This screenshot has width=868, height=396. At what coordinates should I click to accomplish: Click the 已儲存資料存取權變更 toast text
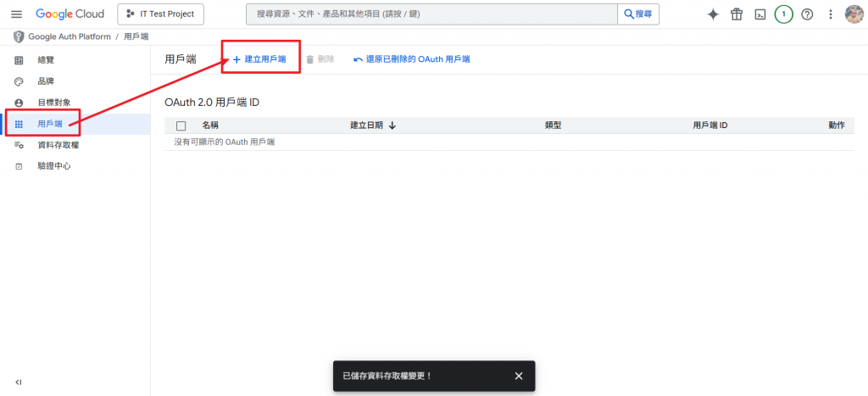pyautogui.click(x=387, y=376)
